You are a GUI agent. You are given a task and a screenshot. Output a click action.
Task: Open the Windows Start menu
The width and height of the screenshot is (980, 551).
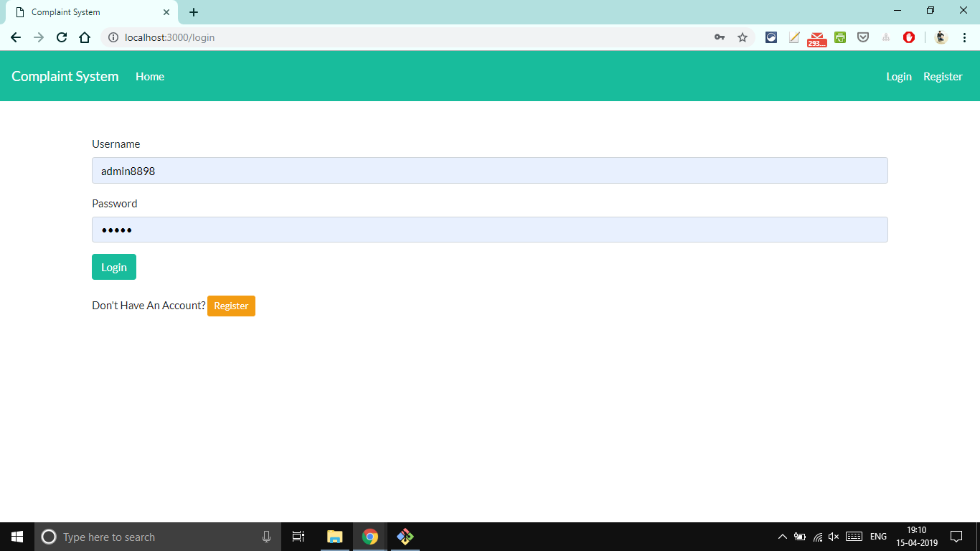coord(17,537)
